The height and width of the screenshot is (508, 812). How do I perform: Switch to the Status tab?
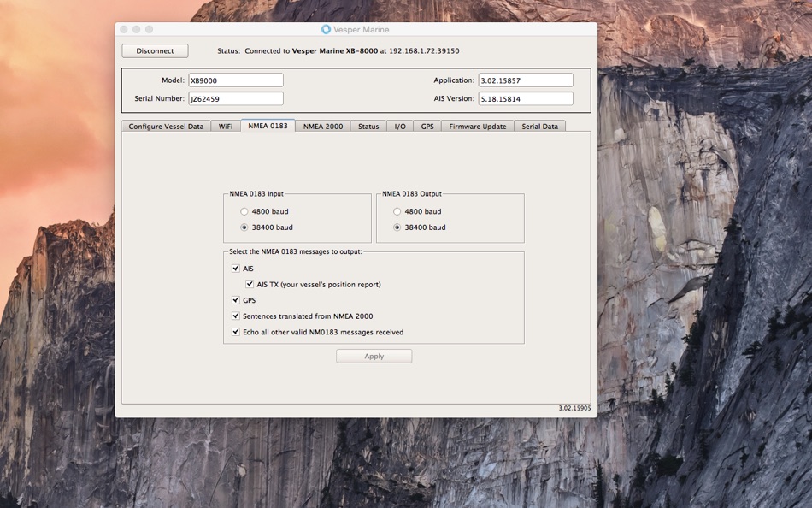(368, 126)
